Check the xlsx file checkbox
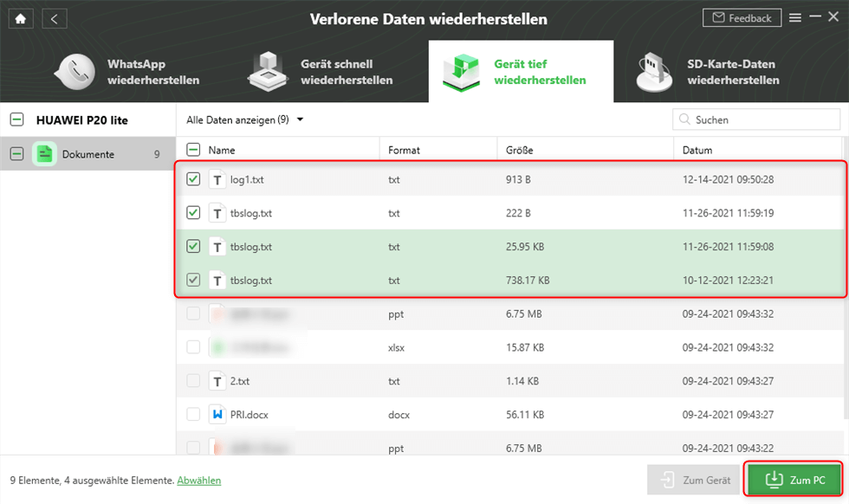Screen dimensions: 849x504 pyautogui.click(x=193, y=347)
